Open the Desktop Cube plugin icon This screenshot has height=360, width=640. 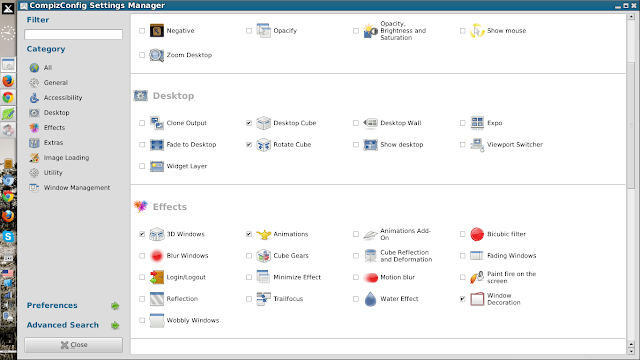(264, 123)
